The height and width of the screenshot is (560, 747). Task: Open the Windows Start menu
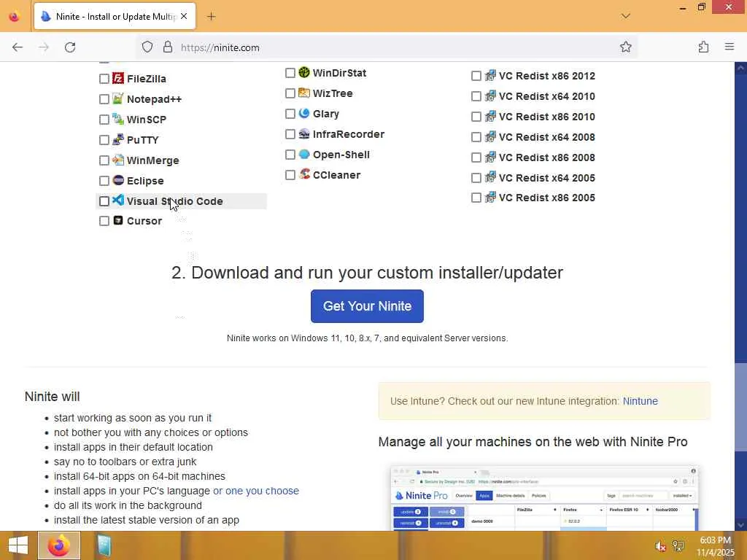[18, 545]
